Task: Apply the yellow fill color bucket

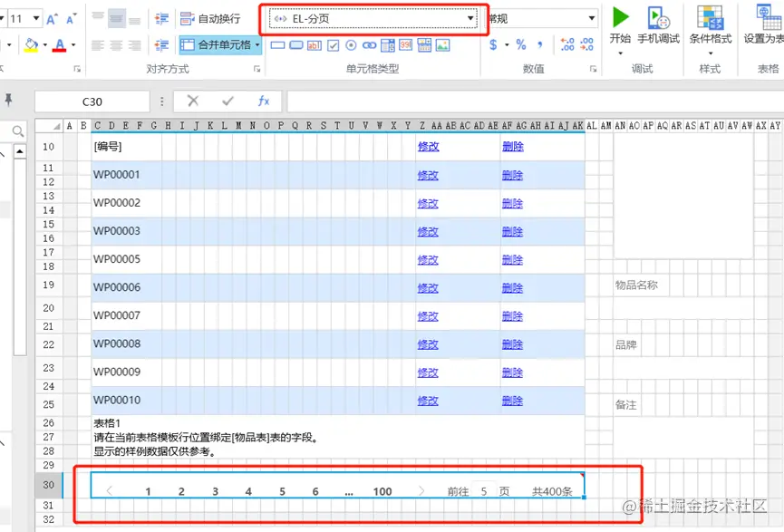Action: (31, 44)
